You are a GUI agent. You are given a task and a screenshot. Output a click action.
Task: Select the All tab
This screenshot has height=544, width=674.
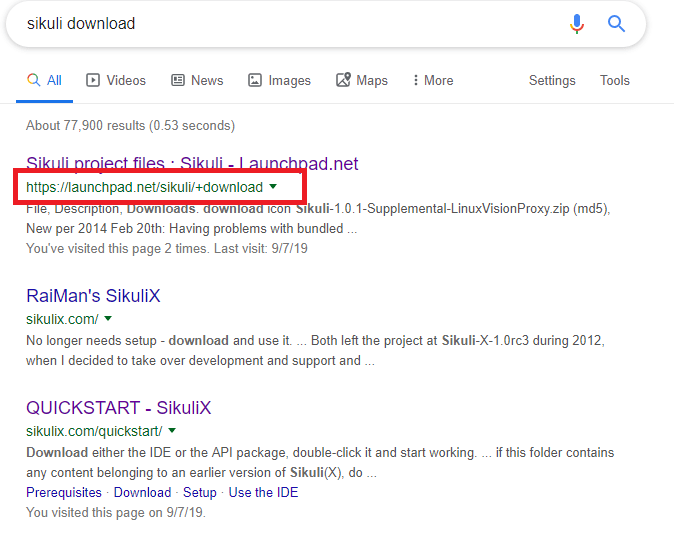point(45,80)
